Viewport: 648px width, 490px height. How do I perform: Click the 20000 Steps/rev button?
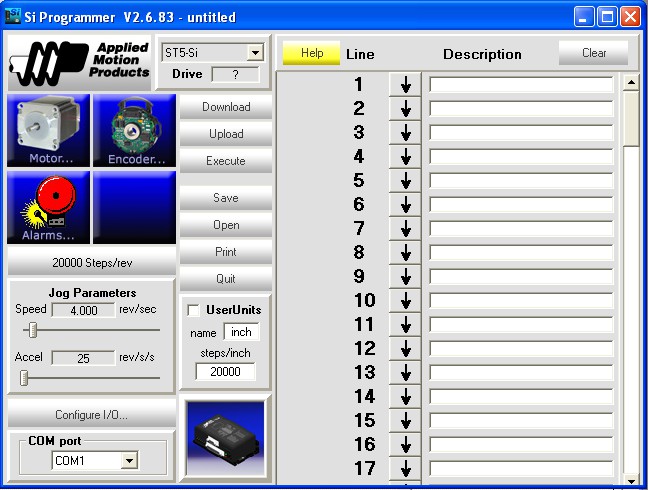point(92,262)
